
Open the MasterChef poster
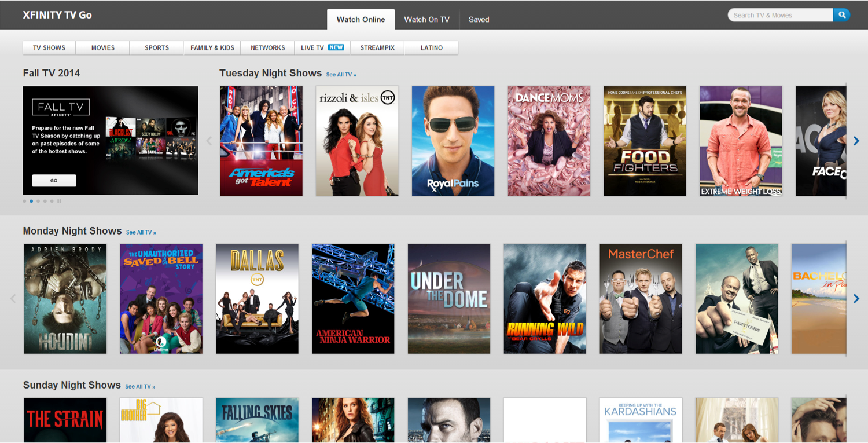[x=641, y=298]
